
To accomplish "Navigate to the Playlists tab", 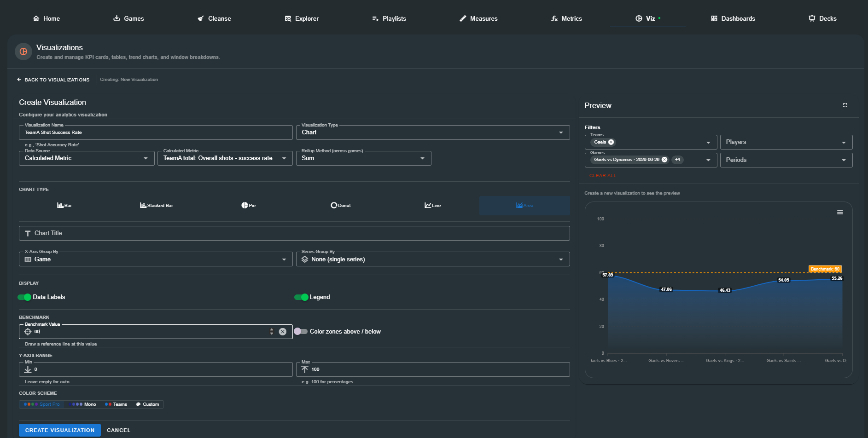I will [389, 18].
